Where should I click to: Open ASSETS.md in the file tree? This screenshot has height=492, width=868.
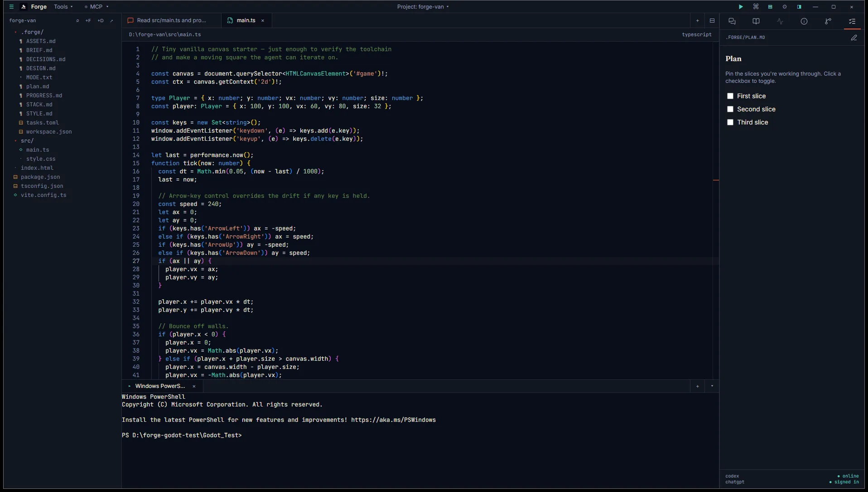click(x=41, y=41)
